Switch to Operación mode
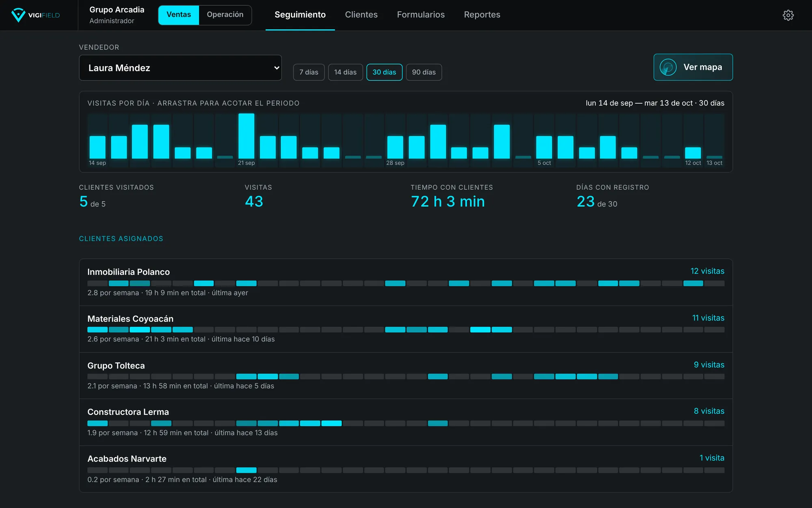812x508 pixels. [225, 15]
